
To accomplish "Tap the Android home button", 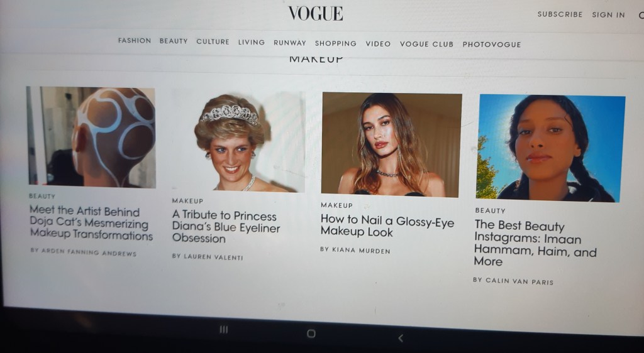I will [311, 334].
